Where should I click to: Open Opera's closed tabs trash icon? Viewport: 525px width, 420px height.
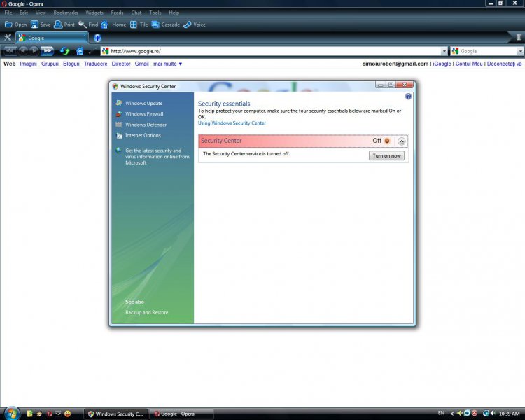[x=519, y=37]
